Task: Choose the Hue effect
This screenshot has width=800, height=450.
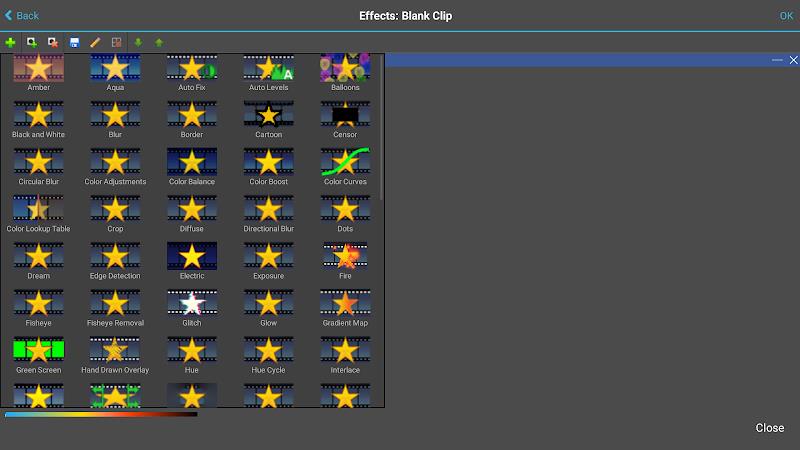Action: point(192,356)
